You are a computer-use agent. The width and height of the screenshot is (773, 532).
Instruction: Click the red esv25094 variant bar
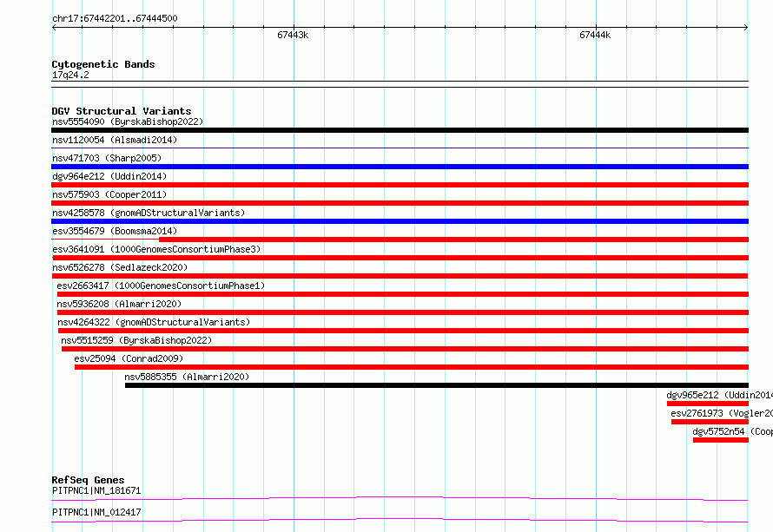[x=412, y=367]
